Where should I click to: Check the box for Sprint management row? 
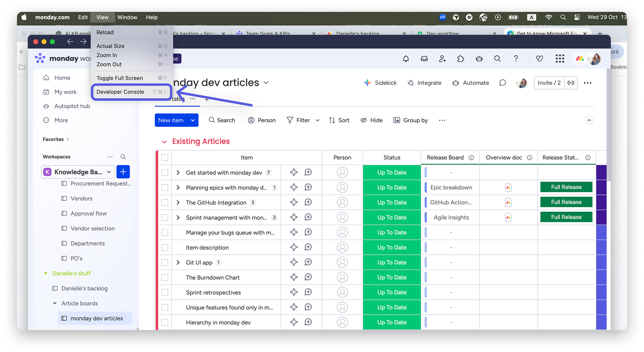pyautogui.click(x=165, y=217)
